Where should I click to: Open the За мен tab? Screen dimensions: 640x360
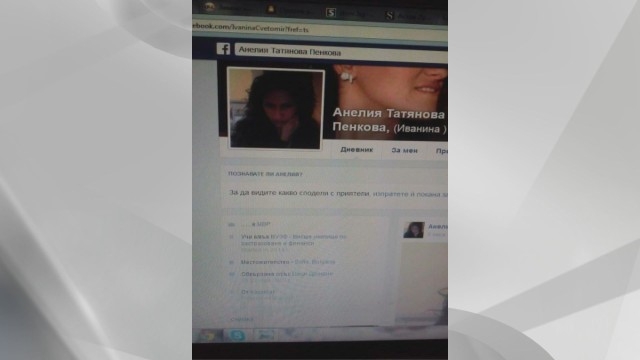pos(404,150)
